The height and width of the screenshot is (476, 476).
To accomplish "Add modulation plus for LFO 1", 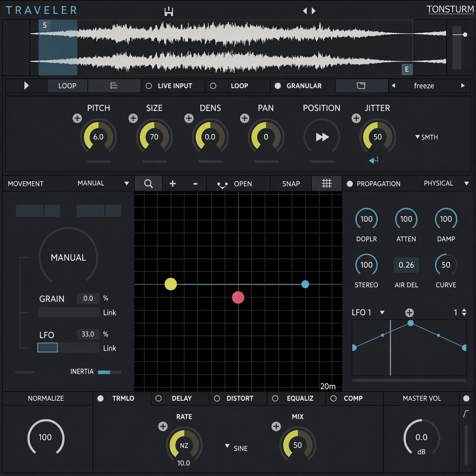I will click(x=409, y=312).
